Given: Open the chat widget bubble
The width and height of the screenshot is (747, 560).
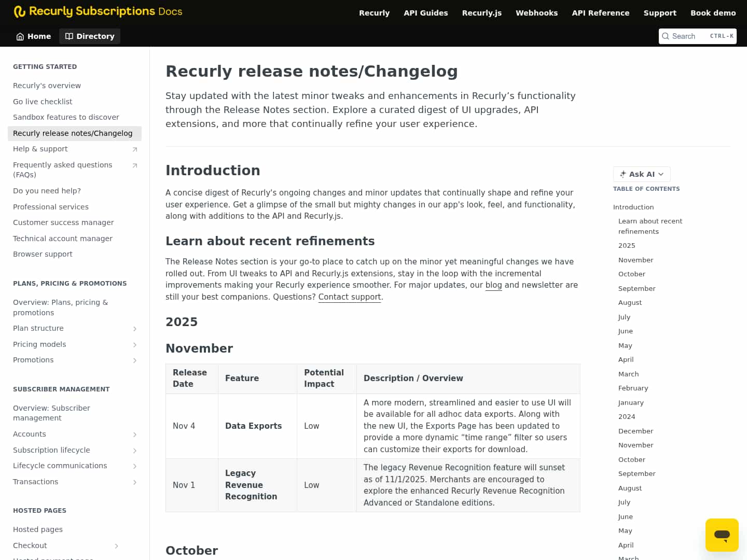Looking at the screenshot, I should point(722,535).
